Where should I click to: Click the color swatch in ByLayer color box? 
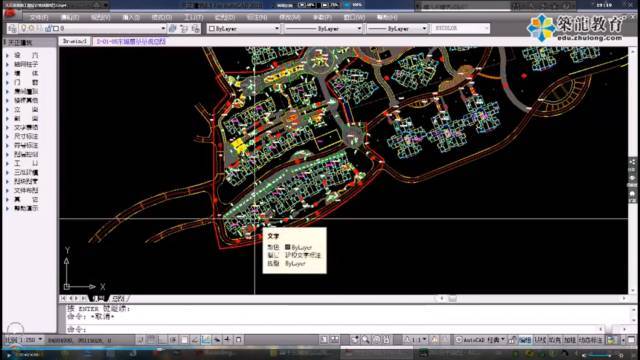click(211, 28)
